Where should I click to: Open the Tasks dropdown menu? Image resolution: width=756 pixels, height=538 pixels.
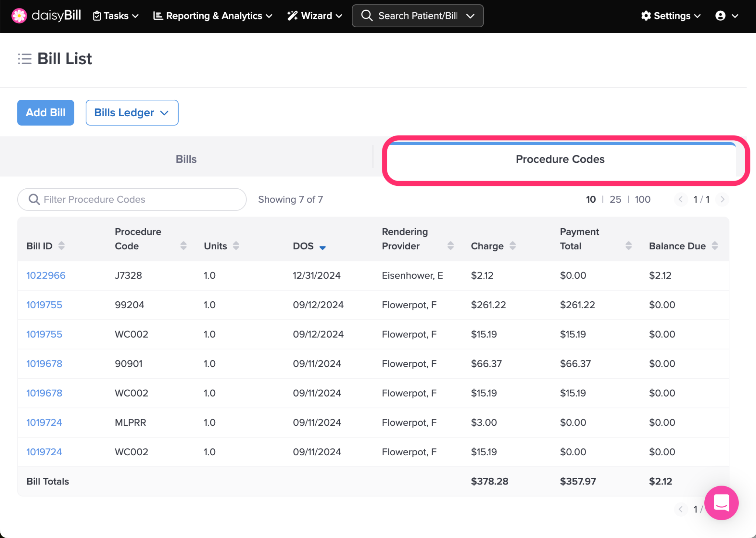point(116,16)
